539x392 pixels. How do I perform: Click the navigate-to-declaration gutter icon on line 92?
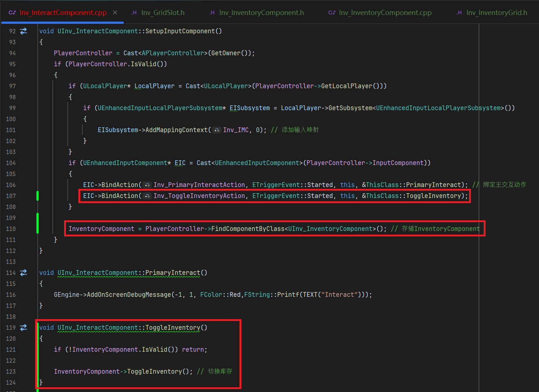click(x=23, y=31)
